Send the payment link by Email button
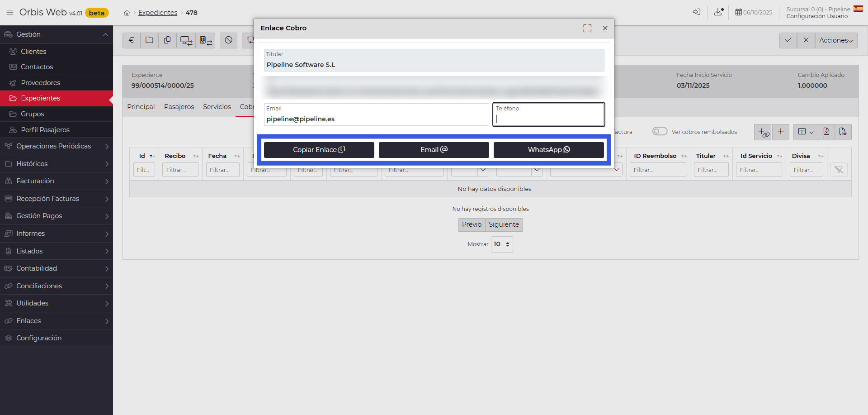Viewport: 868px width, 415px height. 434,150
